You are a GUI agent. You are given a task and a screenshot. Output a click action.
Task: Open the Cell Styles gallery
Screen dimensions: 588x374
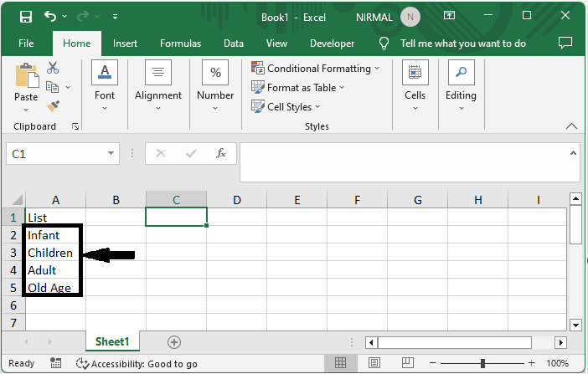tap(286, 107)
